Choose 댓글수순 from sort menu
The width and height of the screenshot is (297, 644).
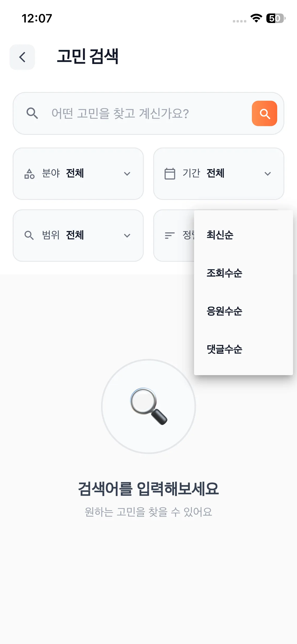tap(224, 349)
